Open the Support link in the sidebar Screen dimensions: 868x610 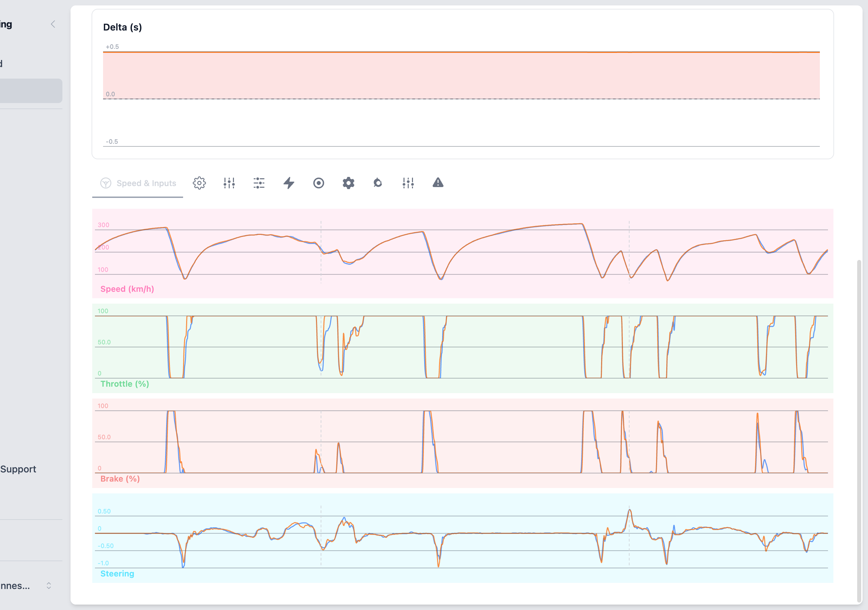[18, 469]
